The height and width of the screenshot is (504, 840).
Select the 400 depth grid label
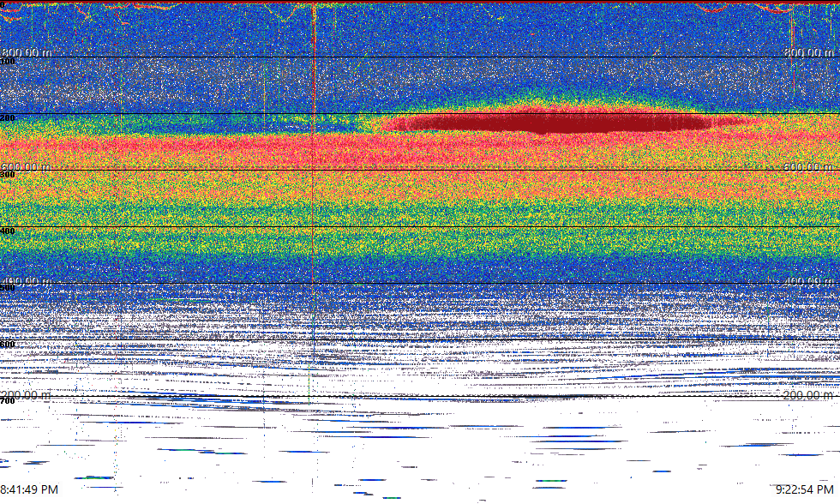8,231
